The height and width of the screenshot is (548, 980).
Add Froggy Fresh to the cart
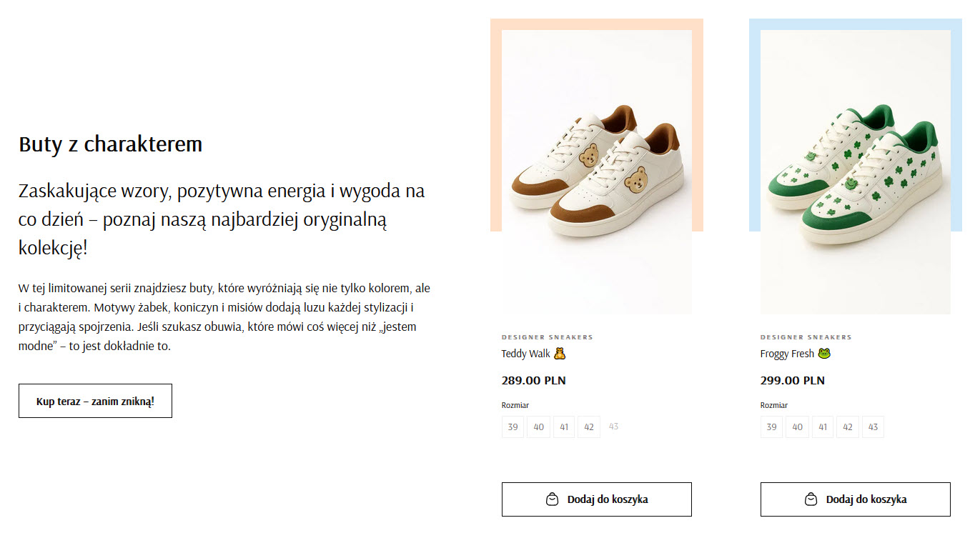click(x=855, y=499)
